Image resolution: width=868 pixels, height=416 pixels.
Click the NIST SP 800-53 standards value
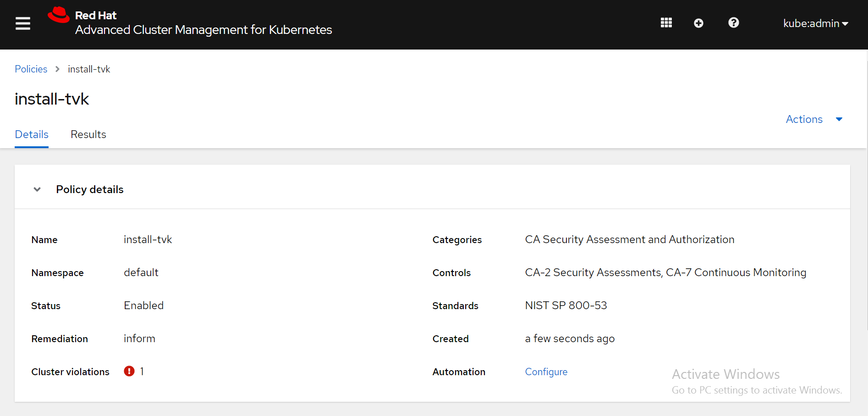tap(566, 305)
